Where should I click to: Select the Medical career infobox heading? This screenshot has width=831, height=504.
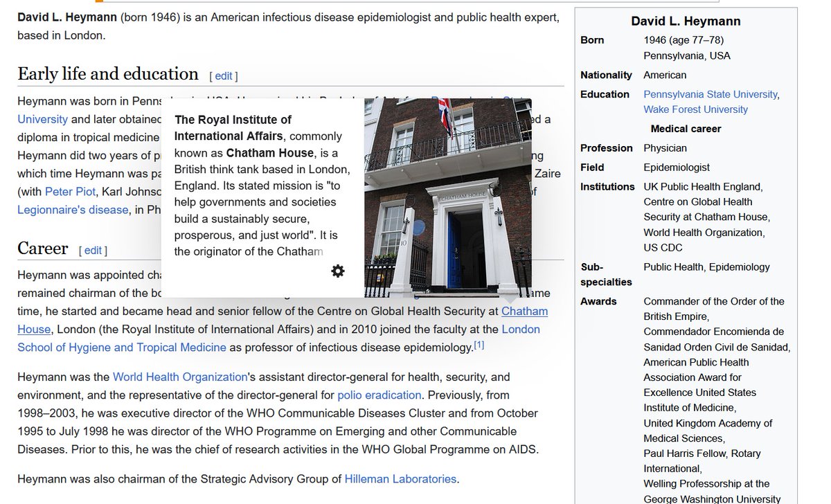click(x=686, y=129)
